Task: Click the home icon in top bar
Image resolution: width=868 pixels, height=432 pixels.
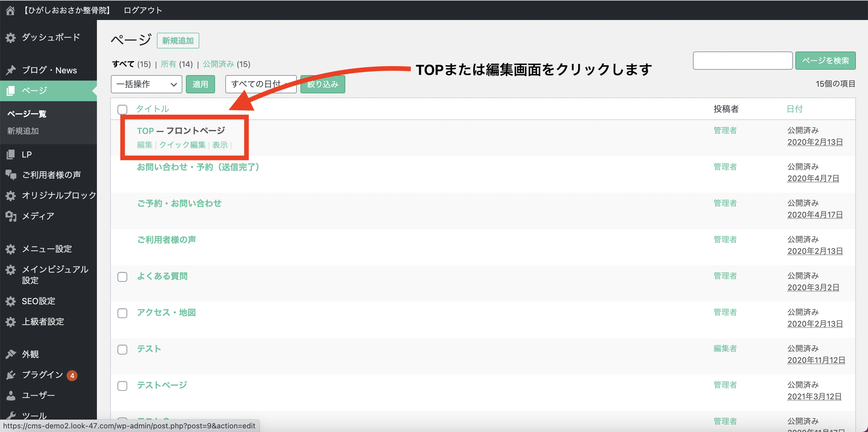Action: [x=10, y=10]
